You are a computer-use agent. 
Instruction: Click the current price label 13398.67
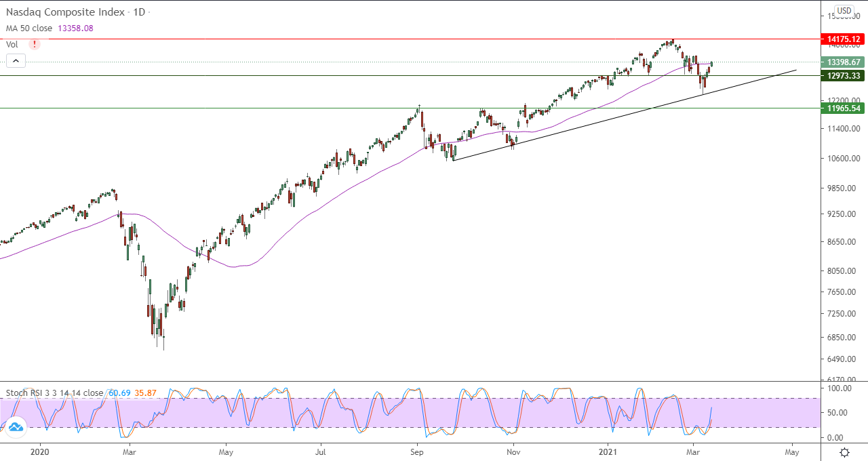842,62
